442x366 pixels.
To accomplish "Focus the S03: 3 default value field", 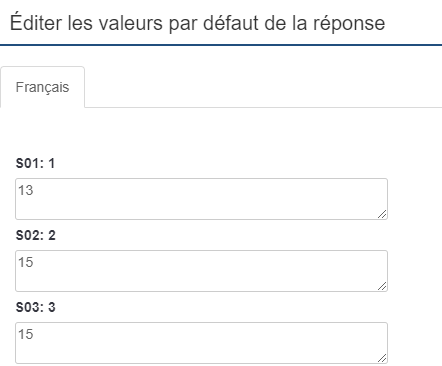I will point(201,343).
